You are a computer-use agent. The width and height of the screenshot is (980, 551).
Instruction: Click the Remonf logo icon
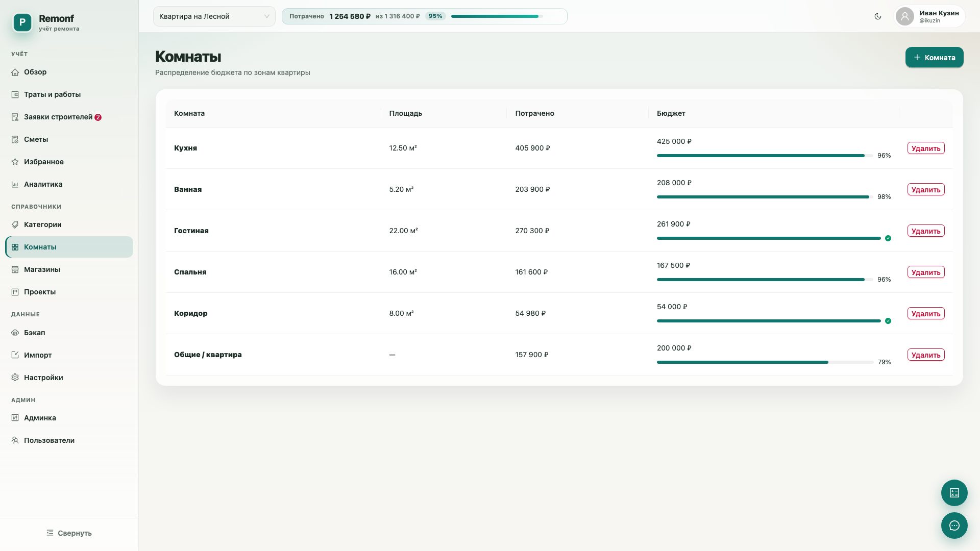22,22
